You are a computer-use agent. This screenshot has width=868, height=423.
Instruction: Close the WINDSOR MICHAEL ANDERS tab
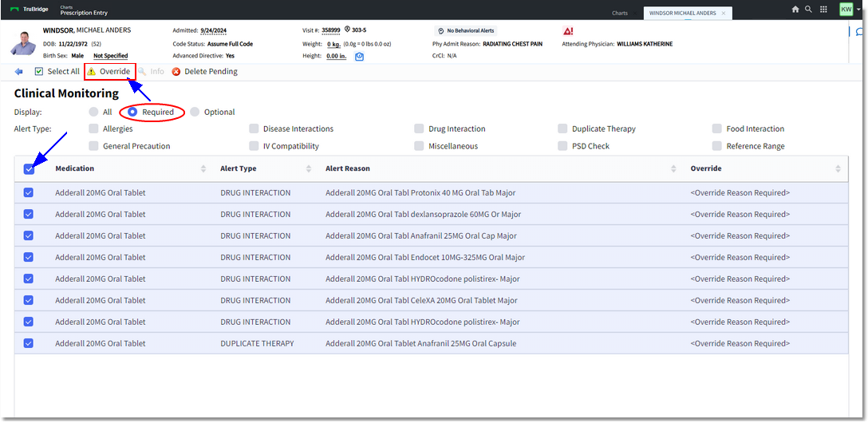724,13
